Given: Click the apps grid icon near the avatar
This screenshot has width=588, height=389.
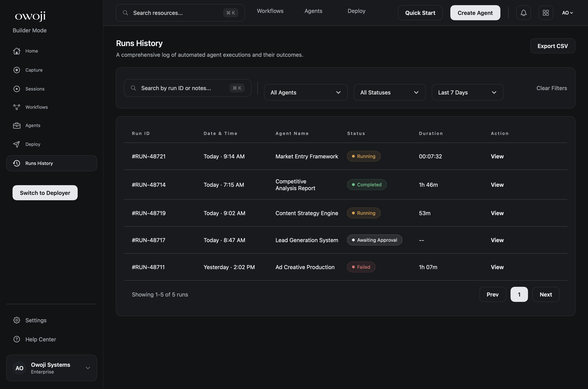Looking at the screenshot, I should click(x=545, y=13).
